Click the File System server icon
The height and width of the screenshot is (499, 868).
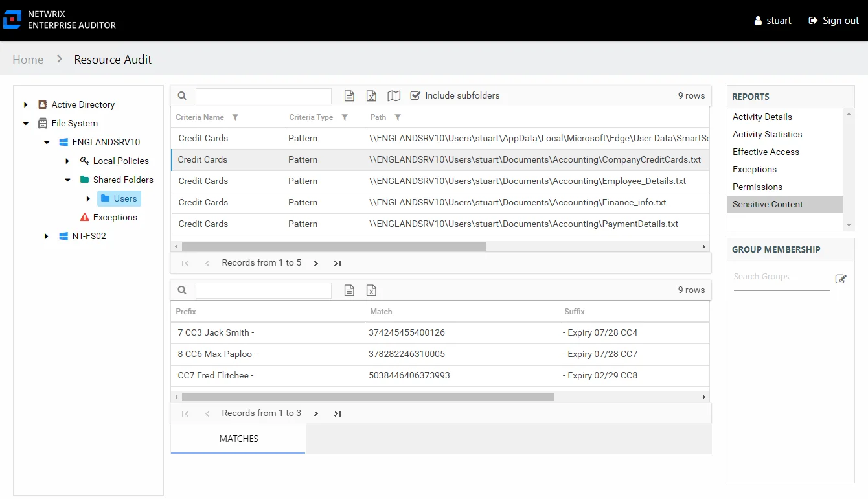click(43, 123)
